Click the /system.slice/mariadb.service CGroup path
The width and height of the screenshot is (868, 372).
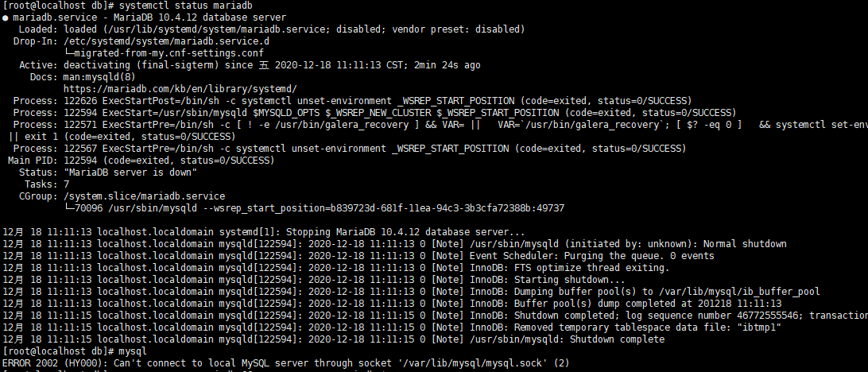(144, 196)
